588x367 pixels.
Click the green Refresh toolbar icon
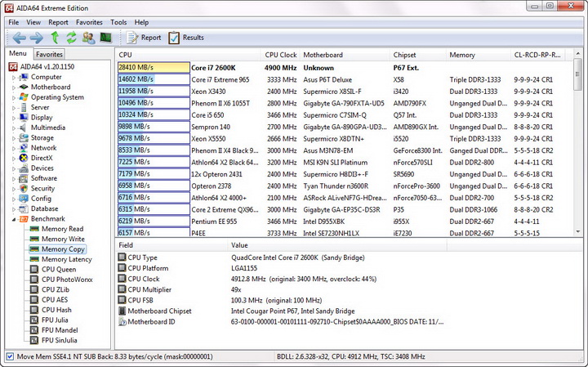(71, 38)
